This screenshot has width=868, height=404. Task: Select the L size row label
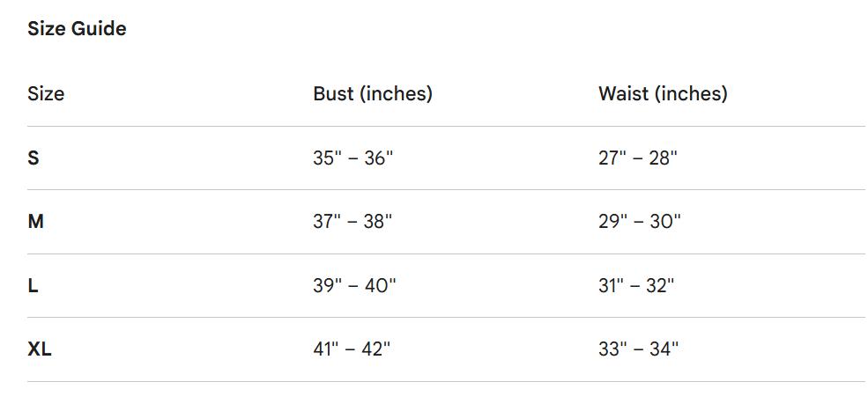click(33, 286)
